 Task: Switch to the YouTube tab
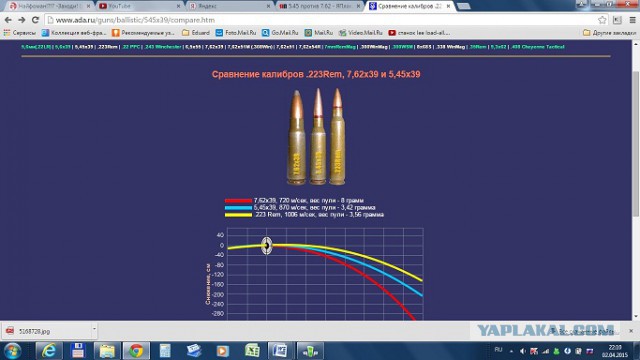point(139,6)
